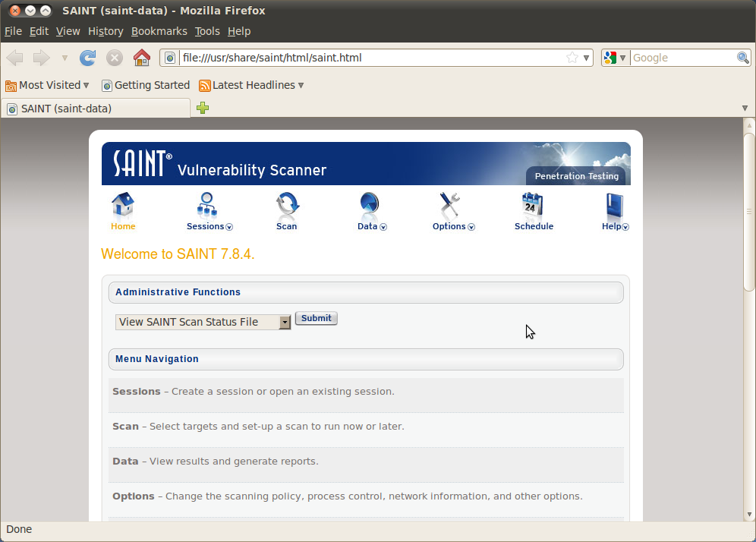This screenshot has width=756, height=542.
Task: Close the Firefox window
Action: coord(15,10)
